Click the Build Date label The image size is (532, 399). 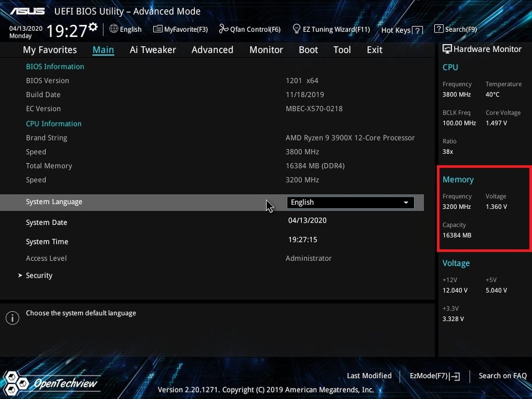click(x=43, y=95)
